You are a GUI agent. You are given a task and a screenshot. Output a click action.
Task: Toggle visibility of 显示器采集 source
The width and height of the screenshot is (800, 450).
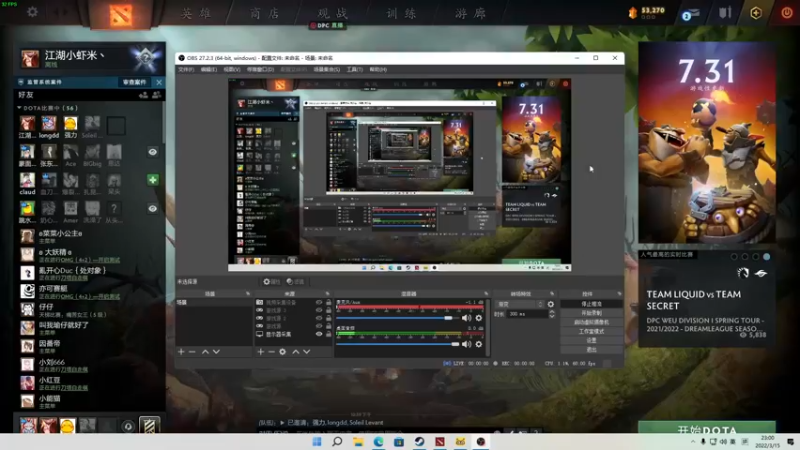(x=319, y=334)
